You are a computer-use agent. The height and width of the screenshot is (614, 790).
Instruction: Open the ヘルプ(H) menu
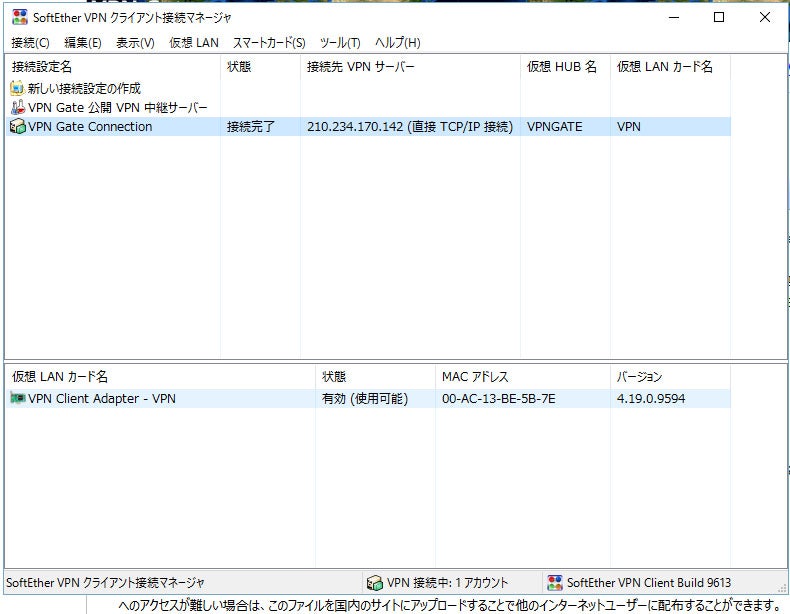[x=398, y=43]
